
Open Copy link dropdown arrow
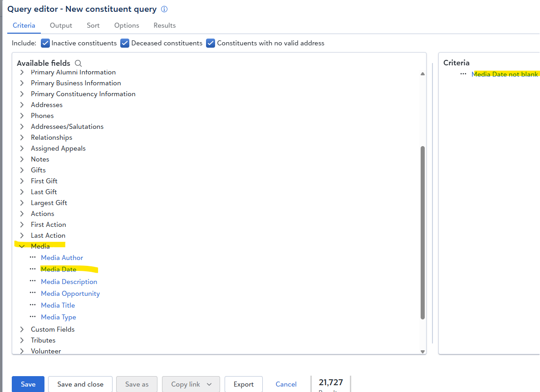pos(209,384)
